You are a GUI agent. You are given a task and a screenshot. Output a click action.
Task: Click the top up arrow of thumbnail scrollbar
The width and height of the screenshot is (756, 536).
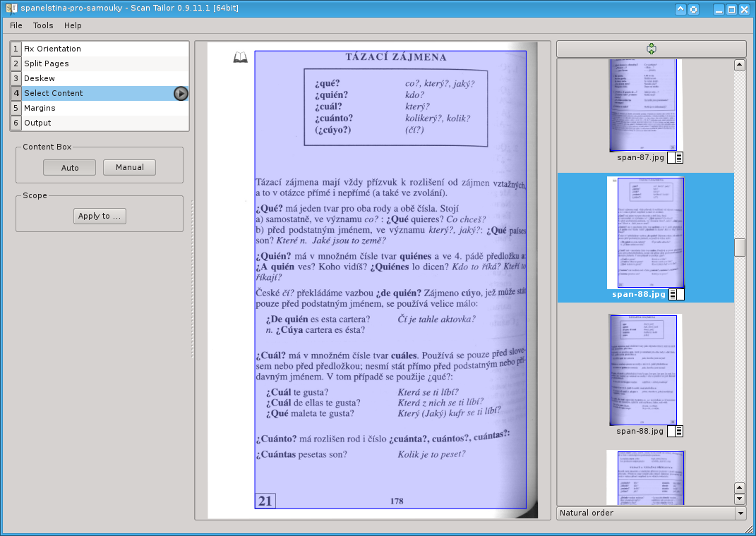pos(739,65)
